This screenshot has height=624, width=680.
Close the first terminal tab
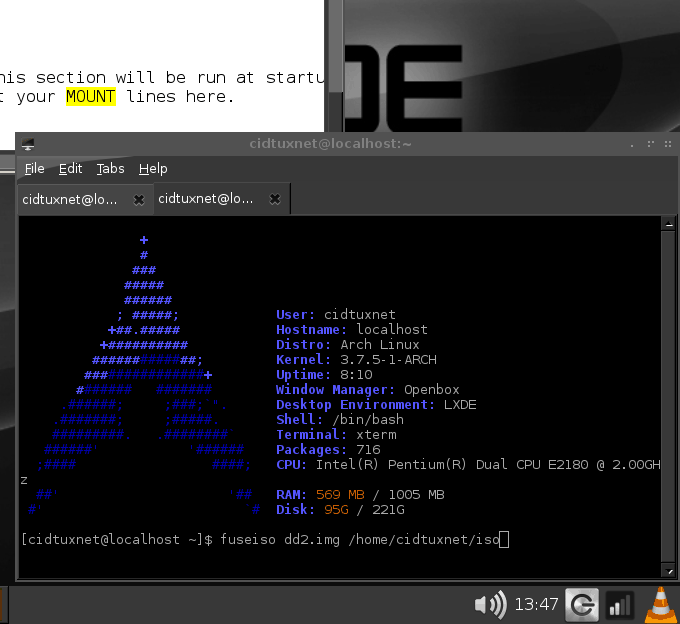(x=139, y=199)
